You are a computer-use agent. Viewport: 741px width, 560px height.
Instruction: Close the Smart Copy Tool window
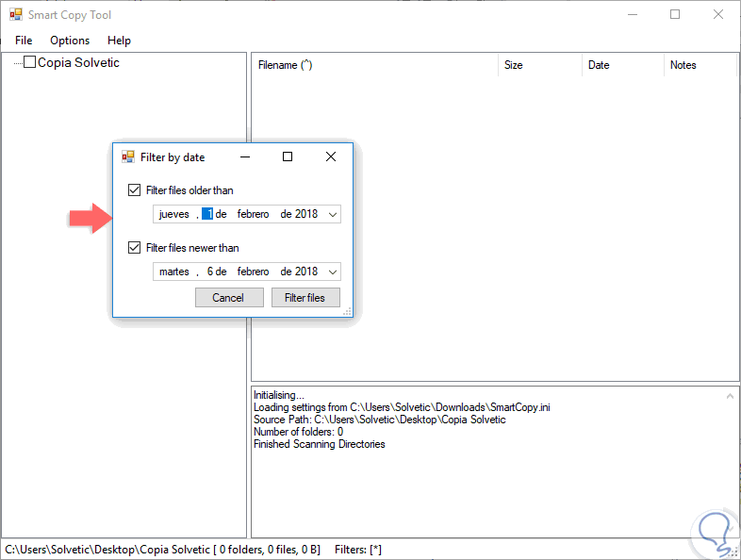click(717, 15)
